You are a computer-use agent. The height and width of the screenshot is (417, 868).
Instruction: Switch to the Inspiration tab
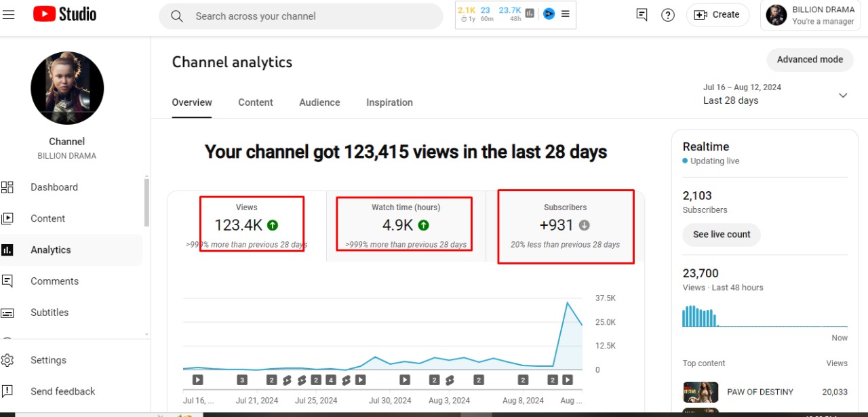(x=389, y=102)
